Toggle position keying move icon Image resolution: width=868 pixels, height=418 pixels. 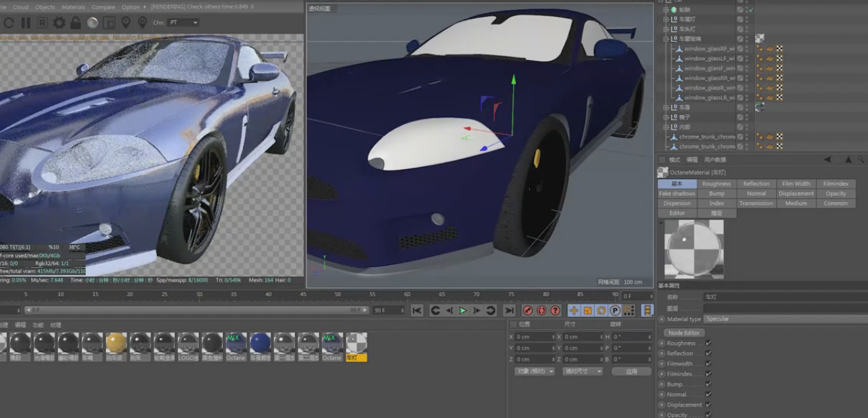pos(574,310)
